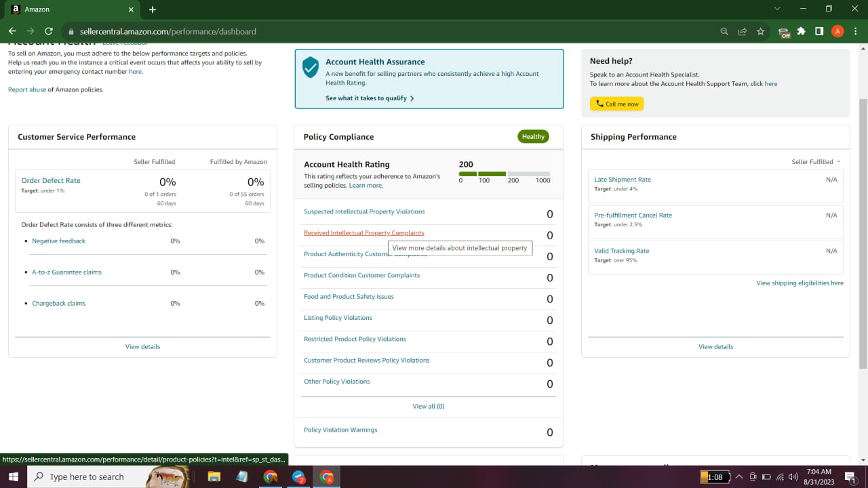This screenshot has width=868, height=488.
Task: Bookmark this page with the star icon
Action: point(761,31)
